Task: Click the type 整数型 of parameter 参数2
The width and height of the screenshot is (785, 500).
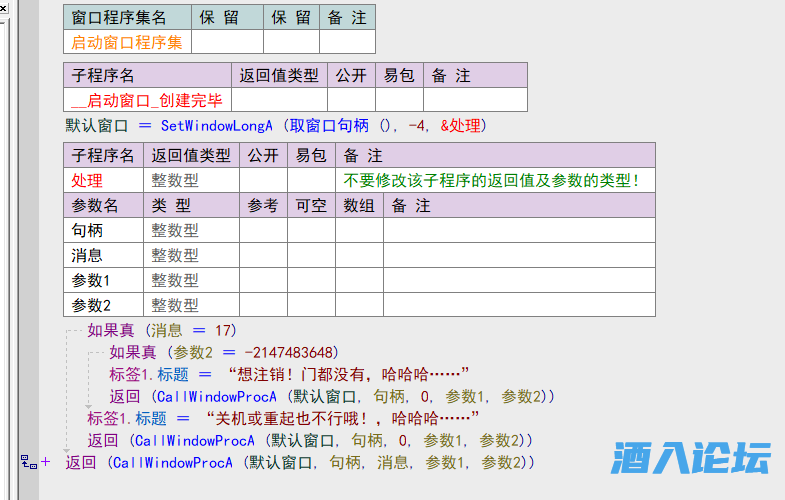Action: pyautogui.click(x=175, y=305)
